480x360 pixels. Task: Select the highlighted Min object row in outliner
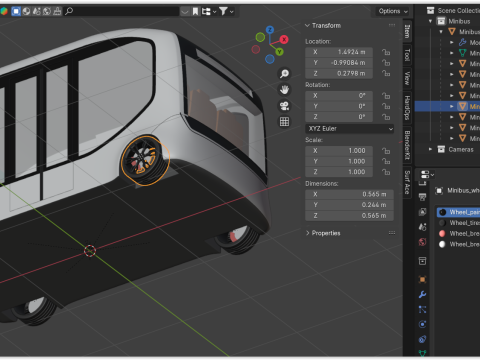(447, 106)
